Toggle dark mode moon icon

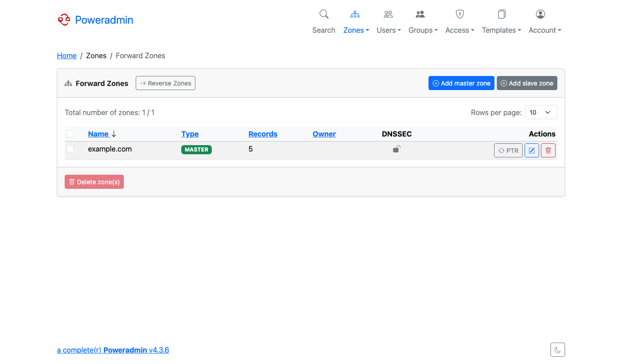click(x=558, y=350)
